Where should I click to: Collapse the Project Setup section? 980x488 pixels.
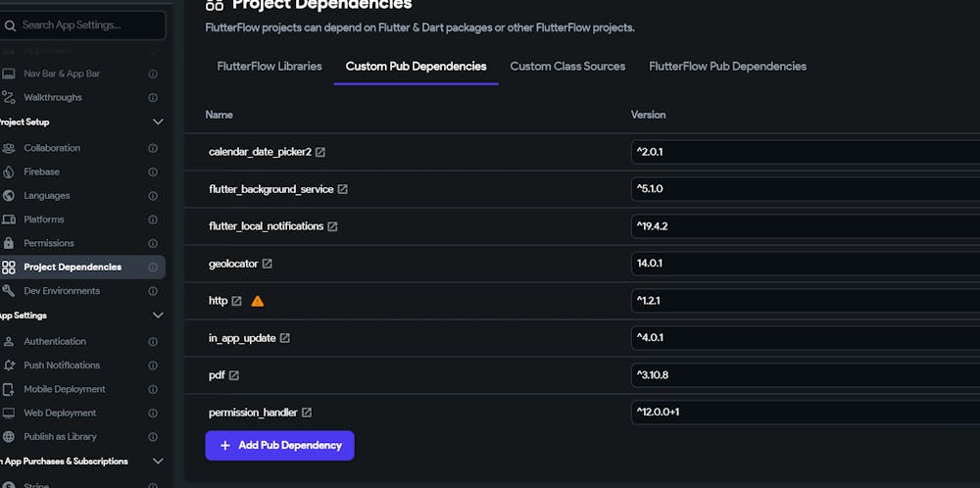coord(158,122)
